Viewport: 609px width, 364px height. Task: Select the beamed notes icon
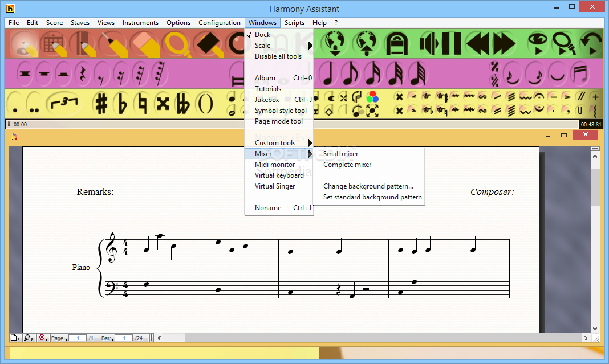[580, 73]
